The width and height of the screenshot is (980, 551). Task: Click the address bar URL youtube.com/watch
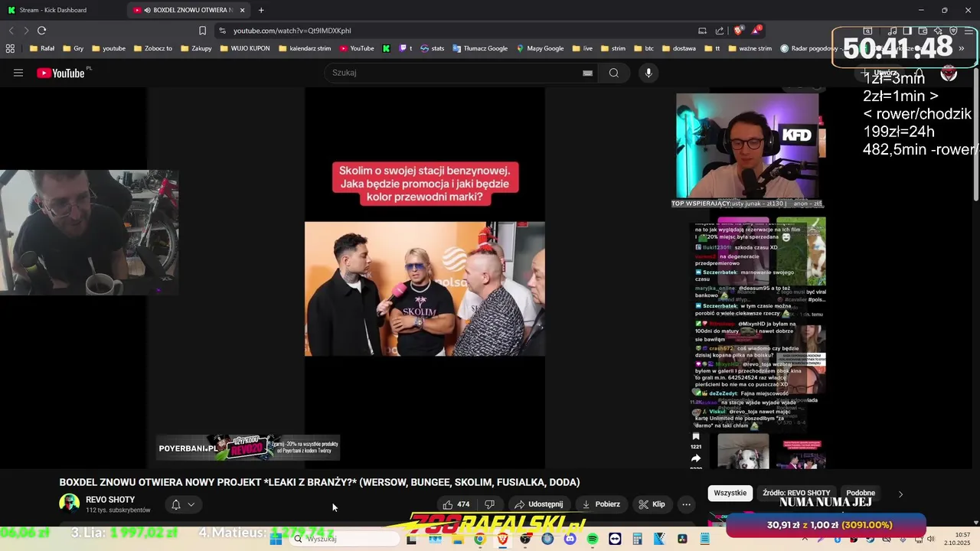(292, 31)
